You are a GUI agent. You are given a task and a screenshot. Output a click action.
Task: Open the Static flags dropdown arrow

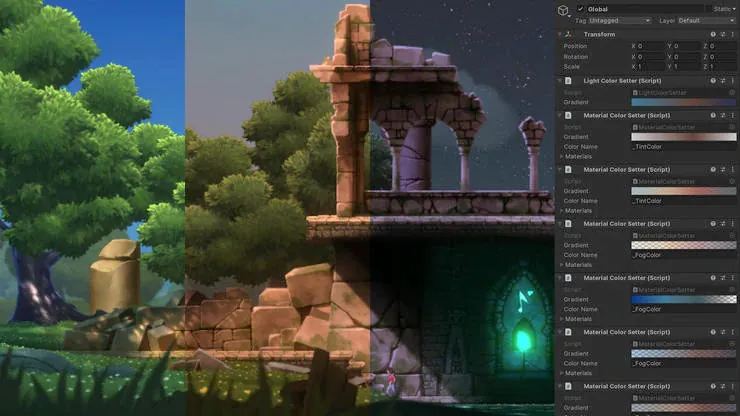tap(736, 9)
